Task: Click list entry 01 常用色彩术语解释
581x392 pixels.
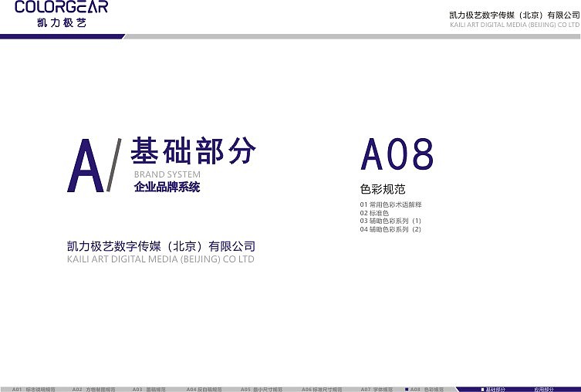Action: [x=390, y=204]
